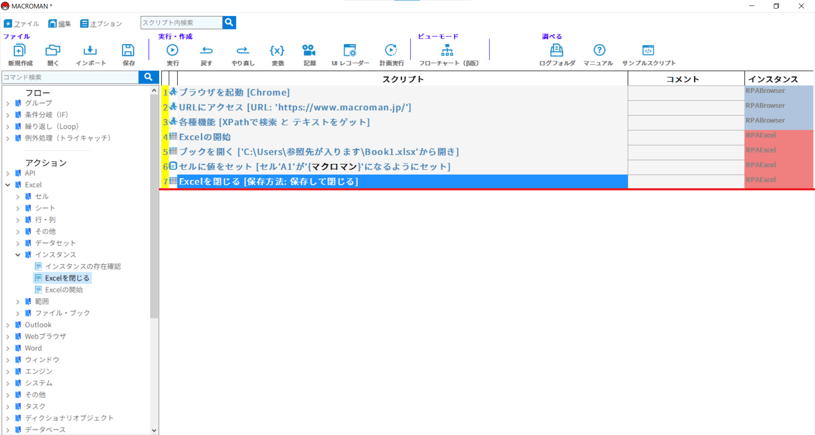
Task: Click the スクリプト column header
Action: [x=403, y=79]
